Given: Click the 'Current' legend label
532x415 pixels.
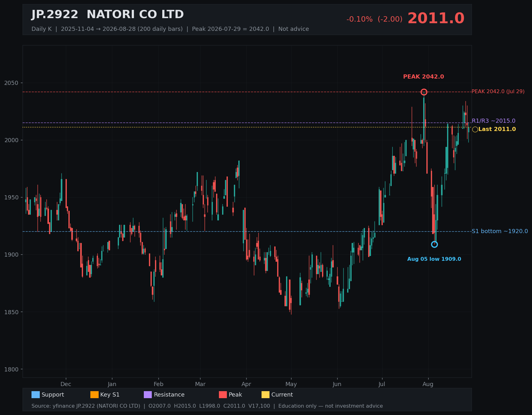Looking at the screenshot, I should pos(282,395).
